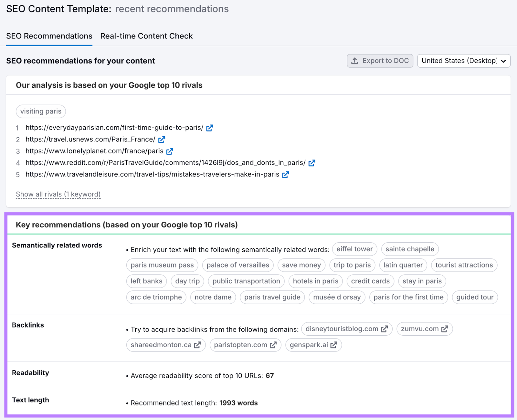Open external link icon for travel.usnews.com rival
Screen dimensions: 517x420
pos(162,140)
